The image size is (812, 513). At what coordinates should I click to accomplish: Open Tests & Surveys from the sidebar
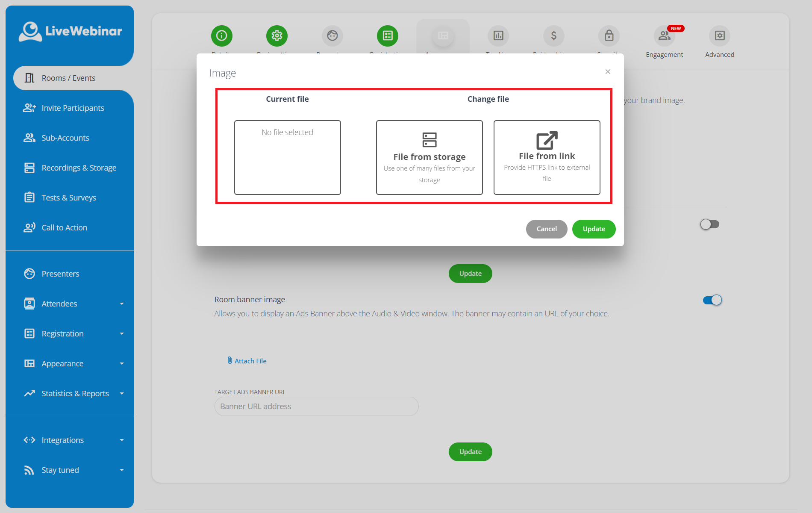[x=69, y=198]
